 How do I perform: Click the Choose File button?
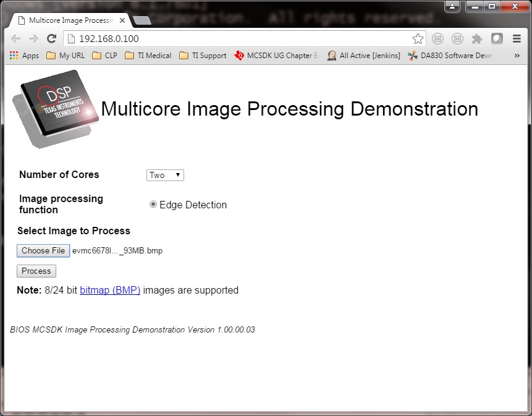43,251
